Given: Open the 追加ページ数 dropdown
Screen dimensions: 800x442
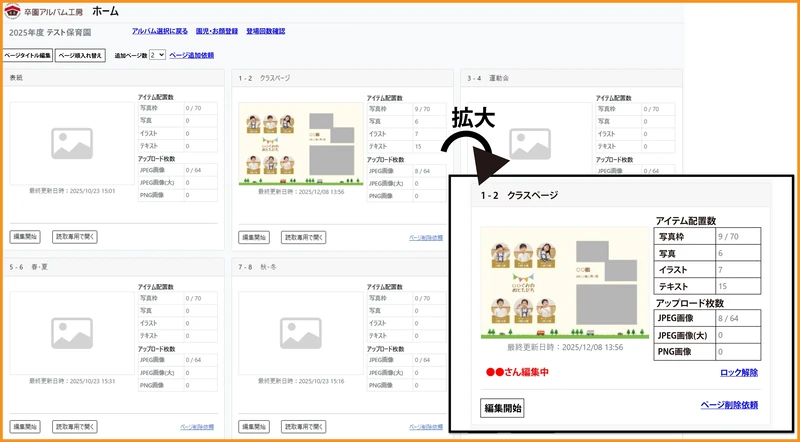Looking at the screenshot, I should click(x=158, y=55).
